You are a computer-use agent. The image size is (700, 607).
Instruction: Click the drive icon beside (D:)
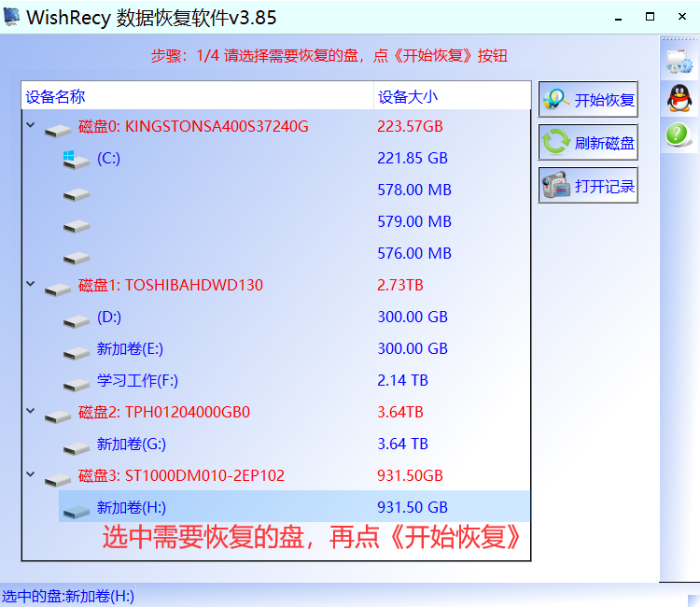77,321
